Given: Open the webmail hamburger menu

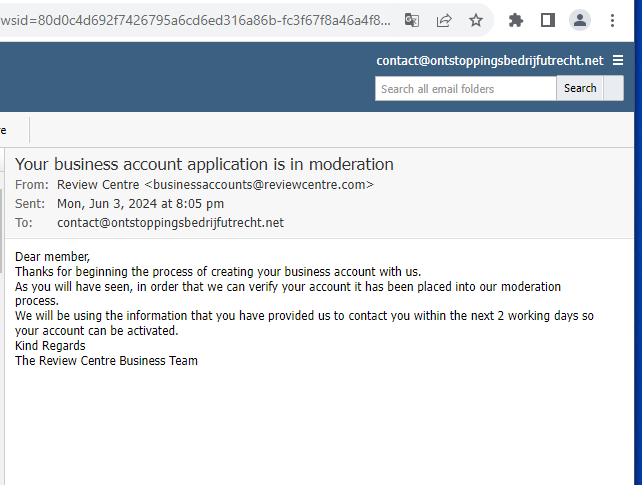Looking at the screenshot, I should (x=618, y=60).
